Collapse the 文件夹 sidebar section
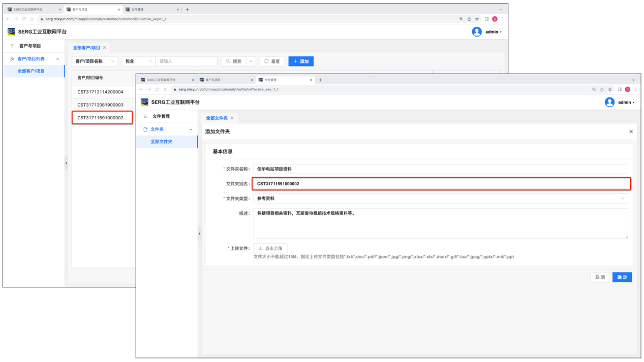The image size is (644, 362). coord(191,129)
